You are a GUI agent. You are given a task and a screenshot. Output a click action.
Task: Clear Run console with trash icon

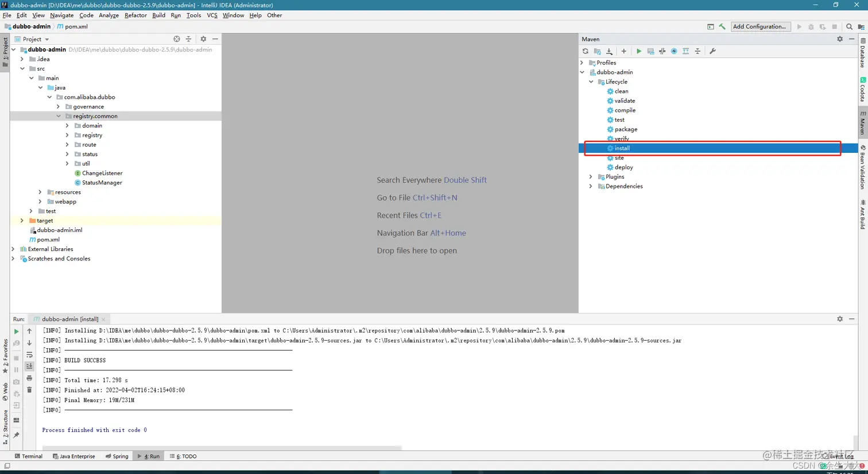[29, 390]
